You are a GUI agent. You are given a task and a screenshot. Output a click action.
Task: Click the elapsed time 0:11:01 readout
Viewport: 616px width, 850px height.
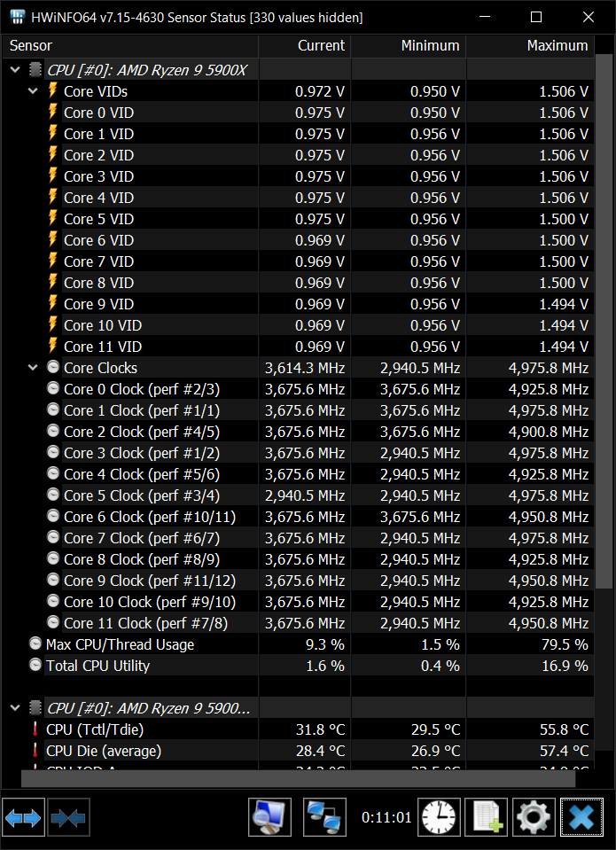pos(386,817)
